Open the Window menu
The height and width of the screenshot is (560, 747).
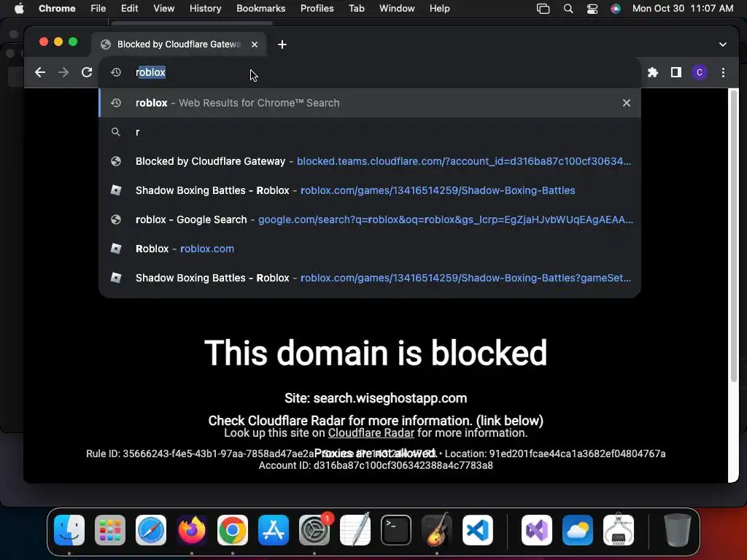pyautogui.click(x=397, y=9)
